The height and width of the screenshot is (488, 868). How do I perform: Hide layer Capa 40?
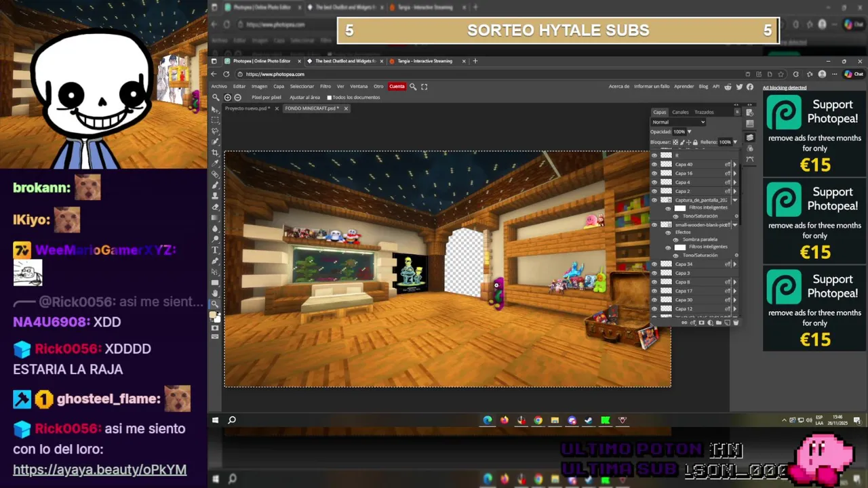654,164
